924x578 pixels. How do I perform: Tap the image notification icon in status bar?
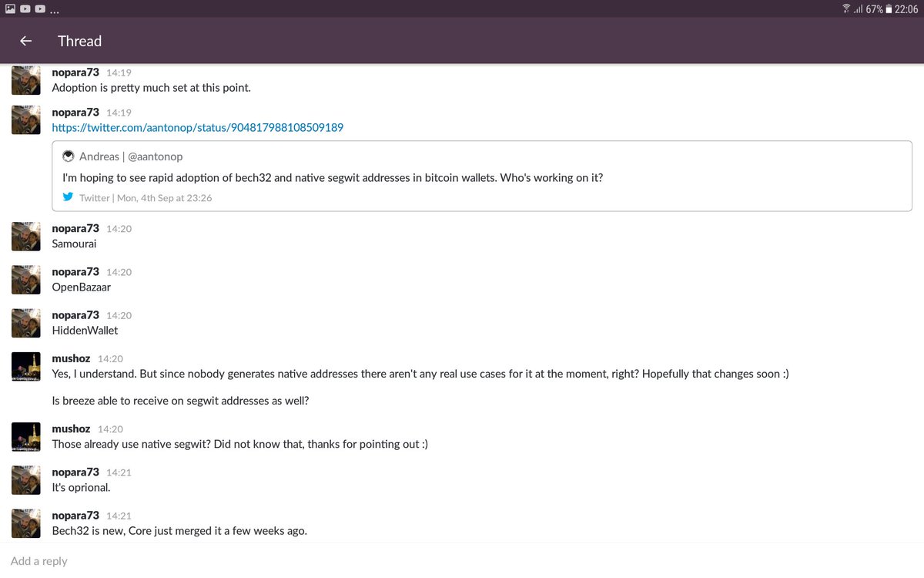click(10, 8)
